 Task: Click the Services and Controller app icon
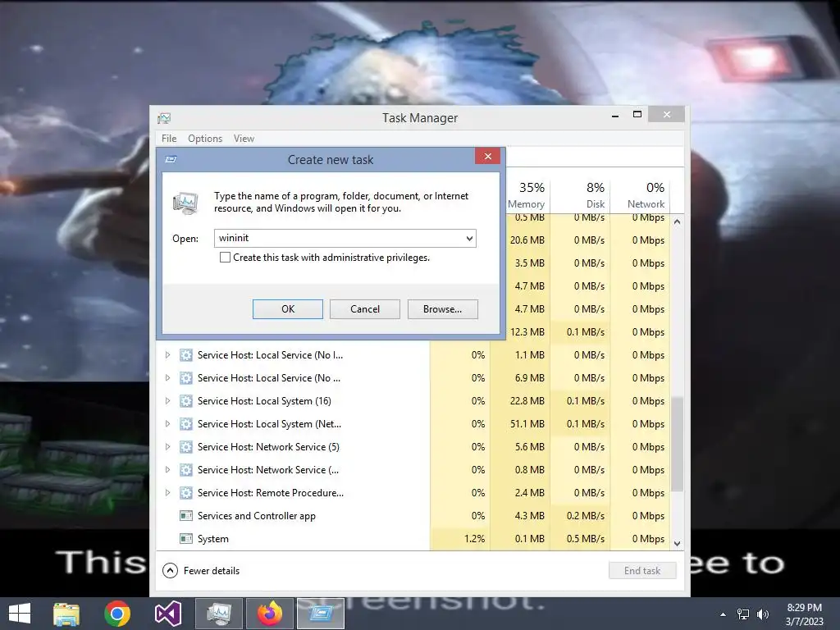tap(186, 516)
